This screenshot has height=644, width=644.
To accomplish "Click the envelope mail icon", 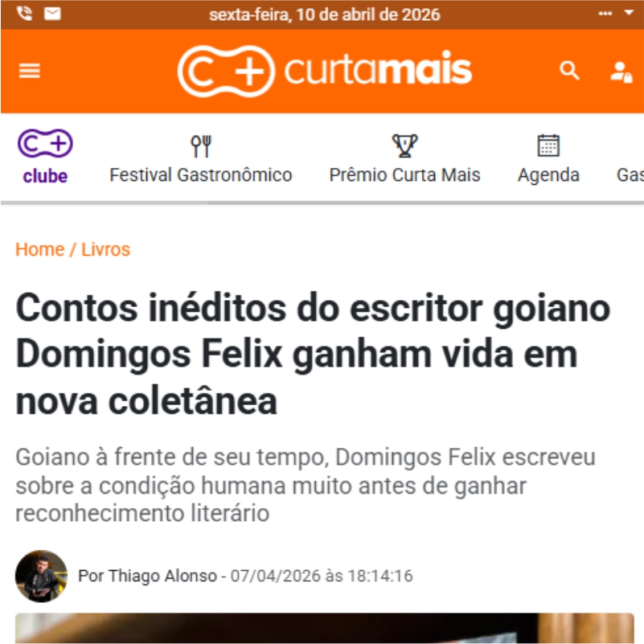I will click(x=52, y=14).
